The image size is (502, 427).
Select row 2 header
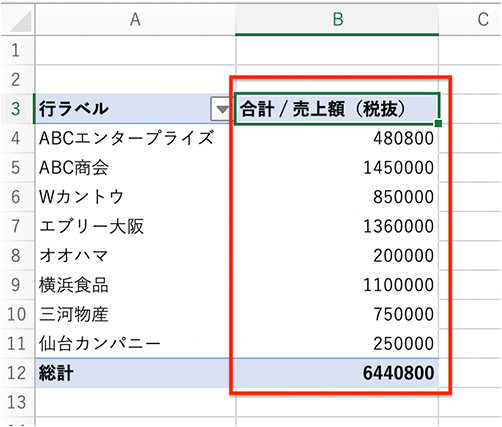pos(17,80)
